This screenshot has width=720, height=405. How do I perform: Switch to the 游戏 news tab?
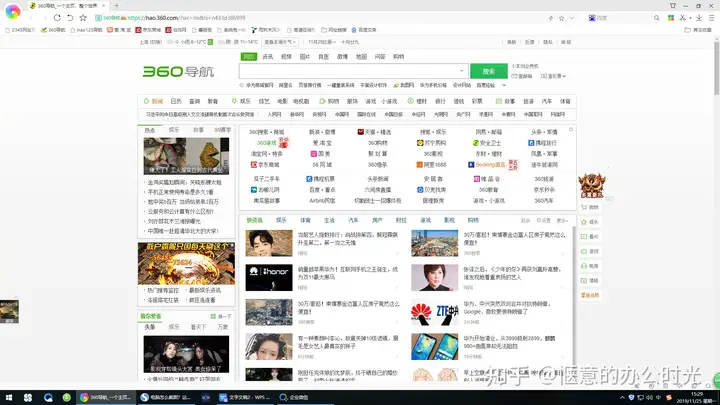pyautogui.click(x=425, y=220)
